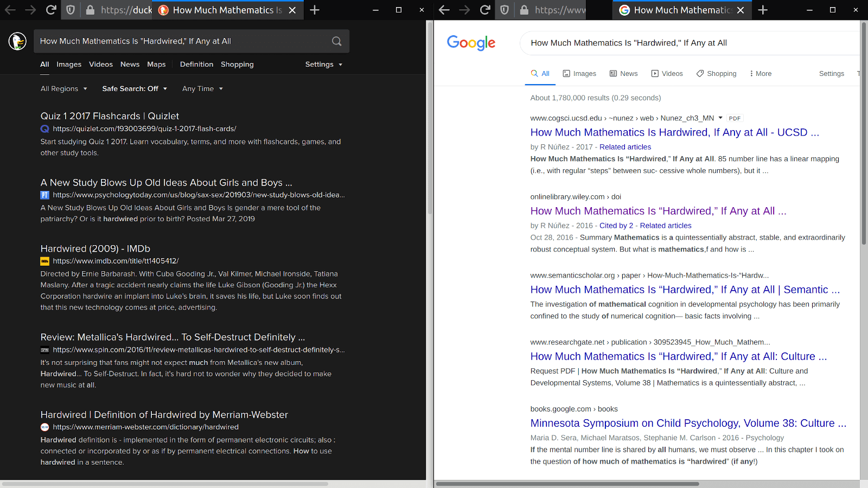868x488 pixels.
Task: Expand the arrow next to Nunez_ch3_MN breadcrumb
Action: point(720,118)
